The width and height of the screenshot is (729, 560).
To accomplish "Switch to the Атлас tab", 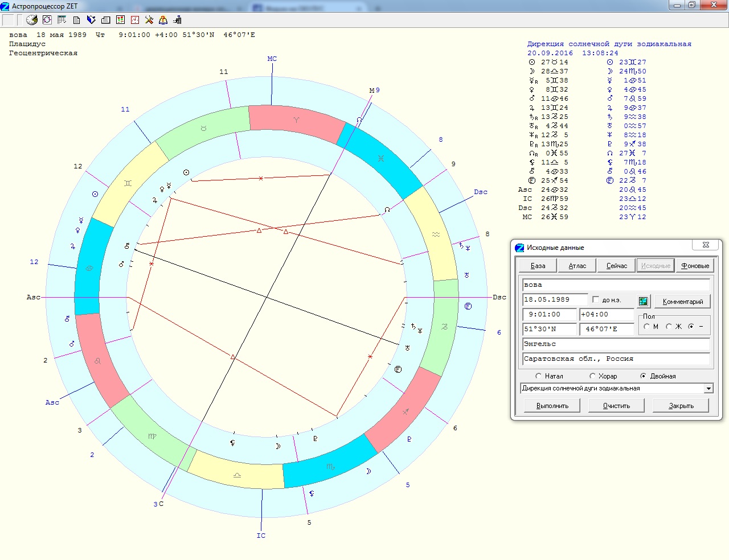I will [x=577, y=266].
